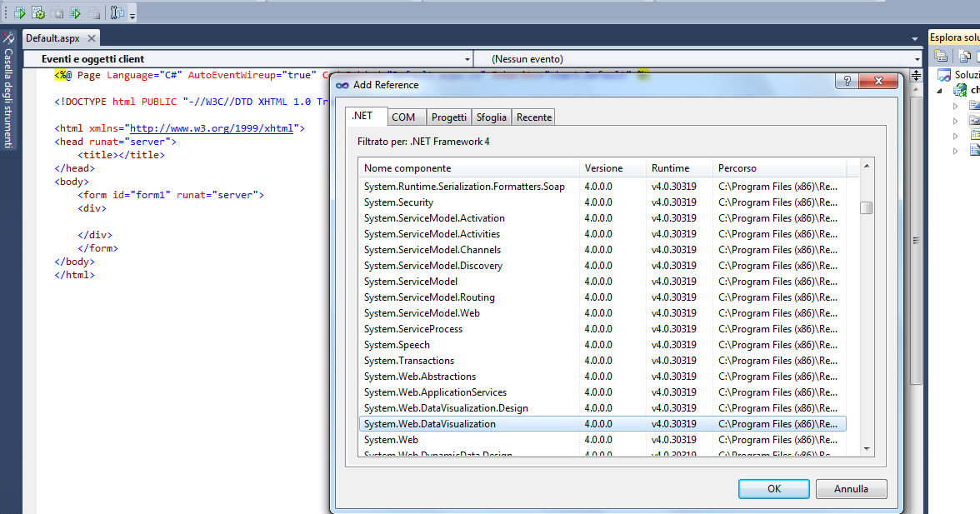
Task: Select the System.Transactions row
Action: click(602, 361)
